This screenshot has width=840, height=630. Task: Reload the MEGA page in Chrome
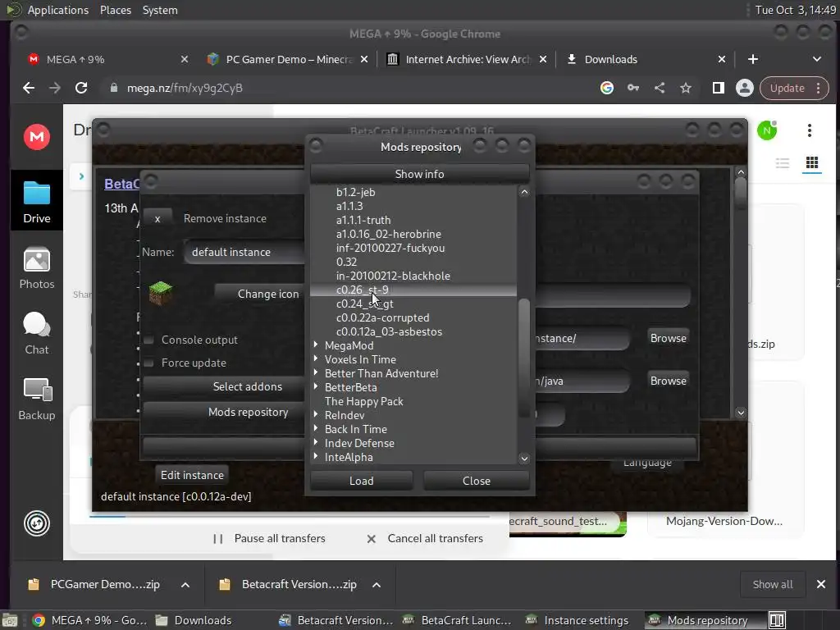[81, 88]
